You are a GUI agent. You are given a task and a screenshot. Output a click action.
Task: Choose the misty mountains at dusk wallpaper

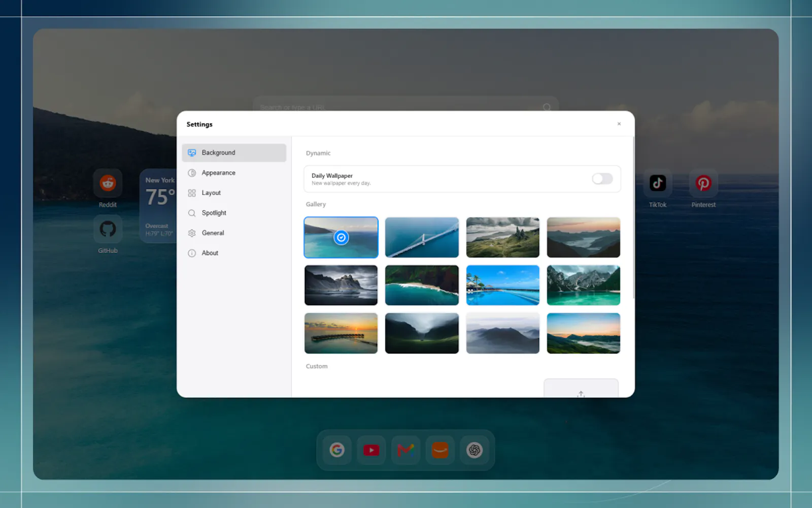point(584,237)
